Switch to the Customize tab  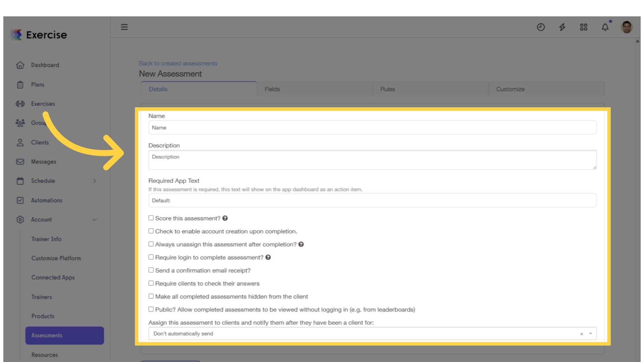click(x=546, y=89)
